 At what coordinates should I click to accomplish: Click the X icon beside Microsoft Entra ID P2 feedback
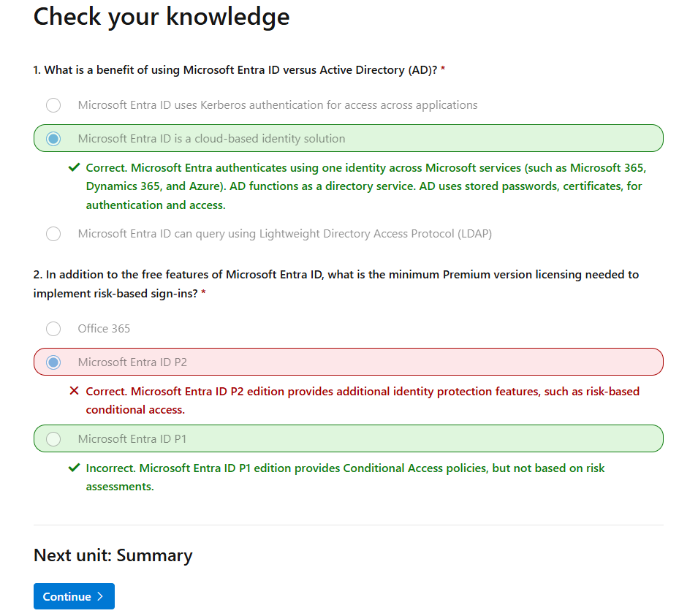coord(73,390)
